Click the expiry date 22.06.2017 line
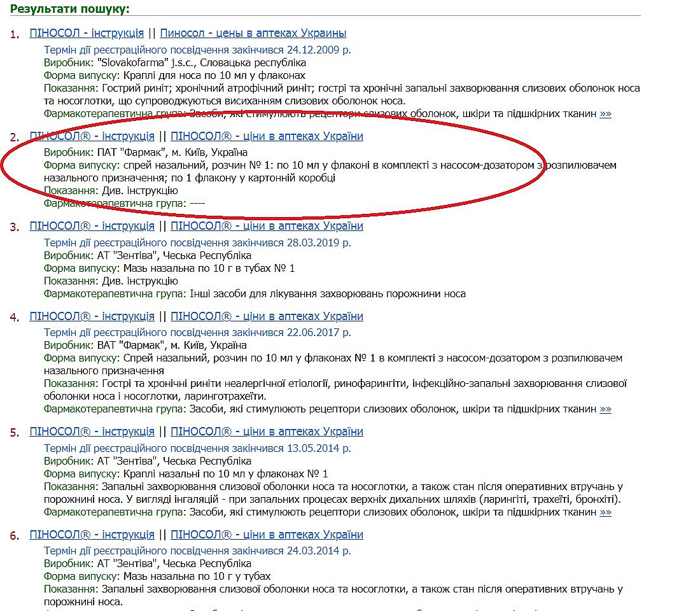The height and width of the screenshot is (611, 700). tap(197, 332)
